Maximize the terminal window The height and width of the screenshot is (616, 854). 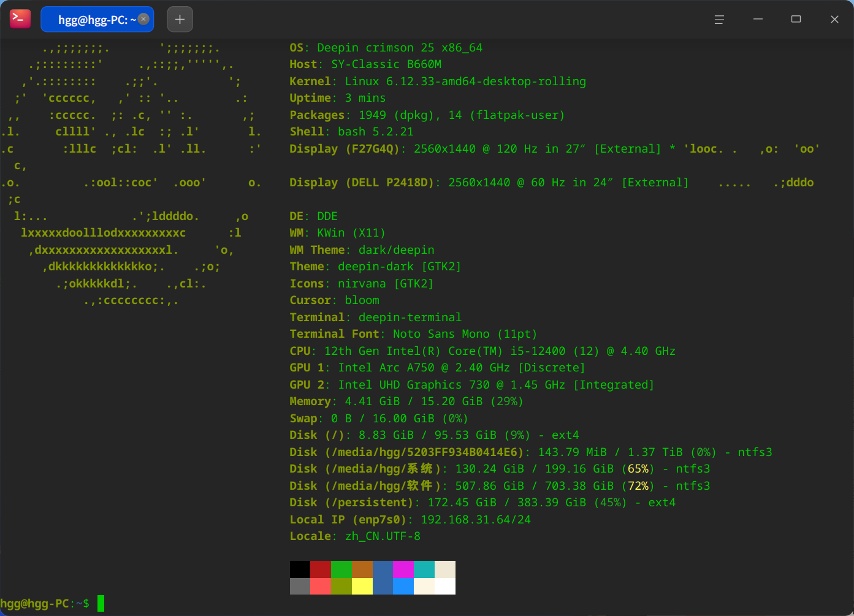click(x=796, y=20)
